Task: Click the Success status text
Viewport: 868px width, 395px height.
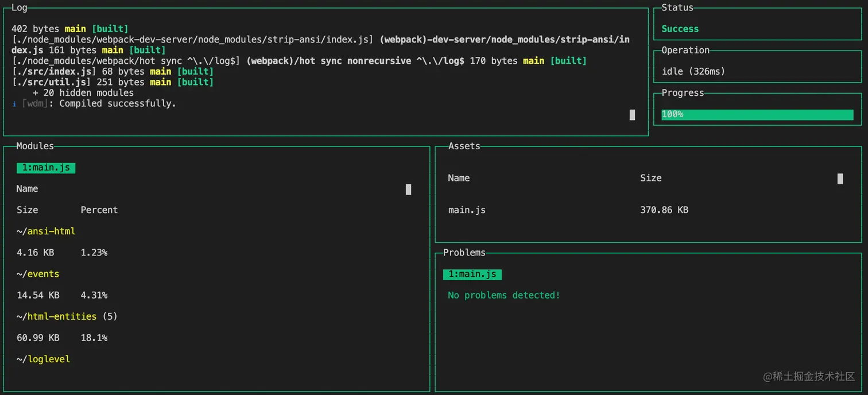Action: [680, 28]
